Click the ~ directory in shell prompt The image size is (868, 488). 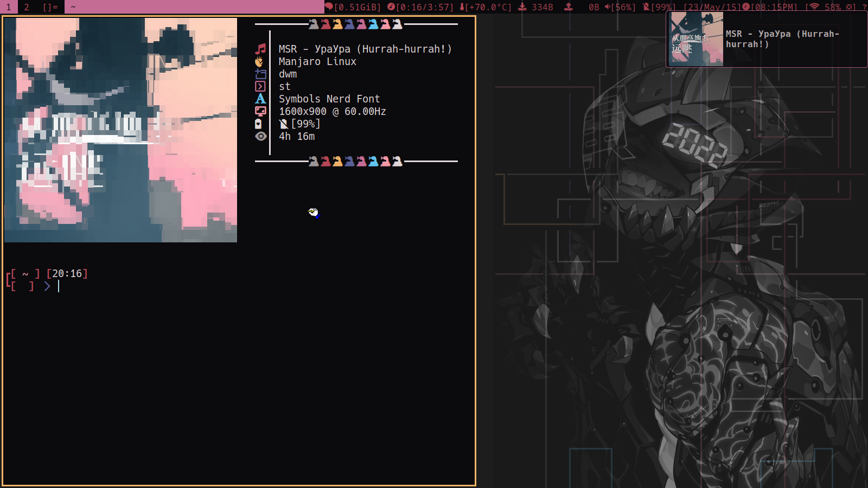pyautogui.click(x=25, y=274)
